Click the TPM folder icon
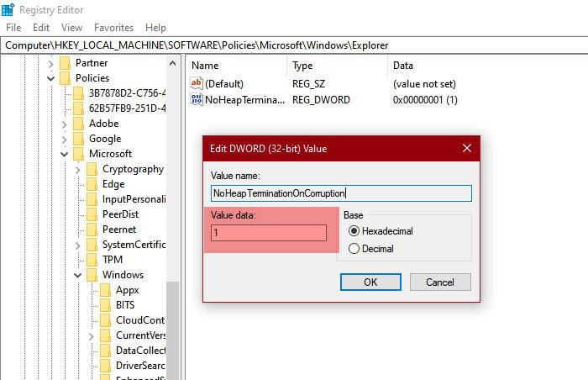The image size is (588, 380). click(x=92, y=260)
